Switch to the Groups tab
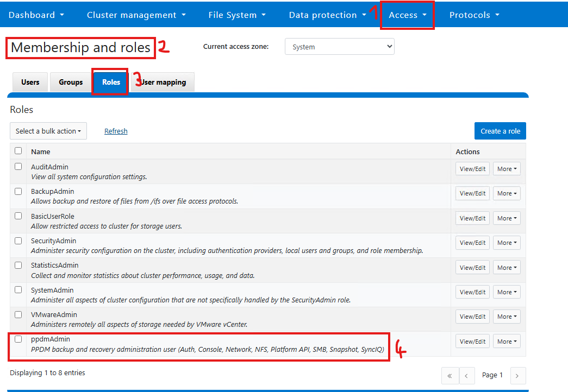 tap(71, 82)
